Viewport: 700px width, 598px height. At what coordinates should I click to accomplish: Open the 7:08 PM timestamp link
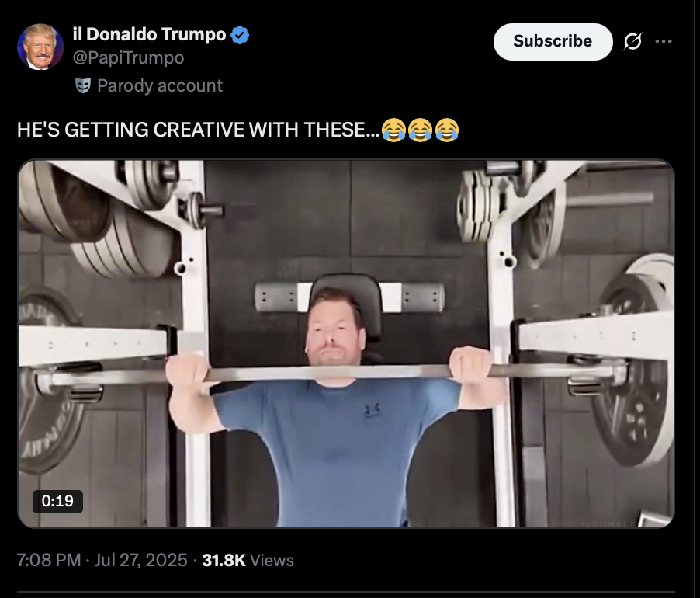point(49,560)
